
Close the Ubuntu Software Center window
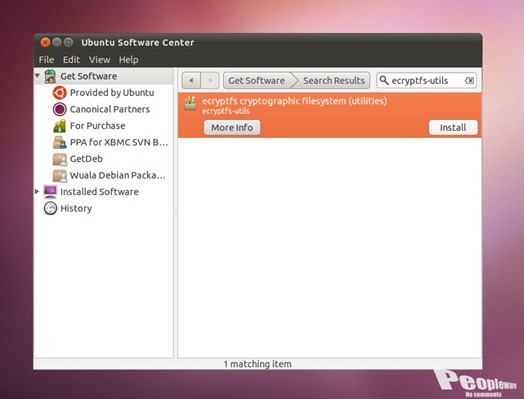tap(45, 42)
